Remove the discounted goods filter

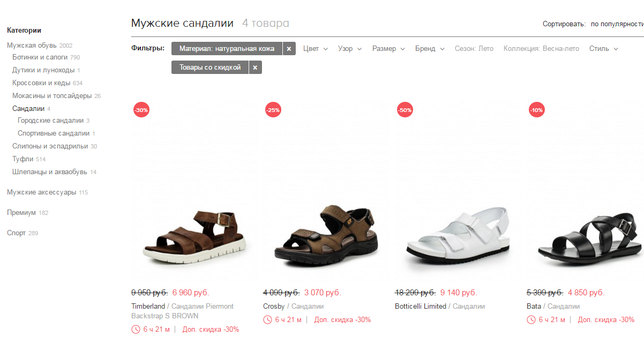(x=255, y=68)
